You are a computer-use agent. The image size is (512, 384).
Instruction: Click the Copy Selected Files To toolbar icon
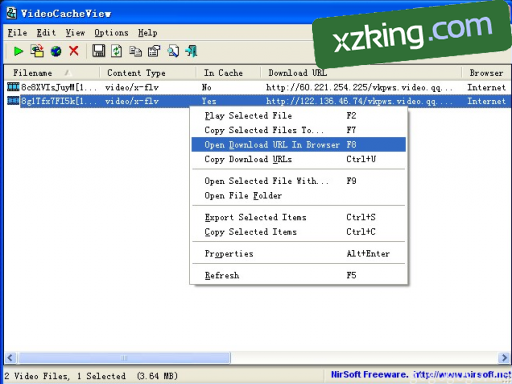[37, 51]
